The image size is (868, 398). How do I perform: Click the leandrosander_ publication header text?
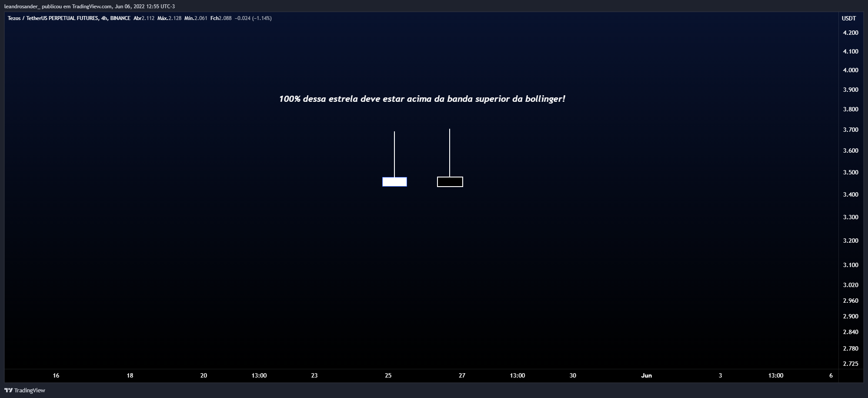(x=90, y=7)
